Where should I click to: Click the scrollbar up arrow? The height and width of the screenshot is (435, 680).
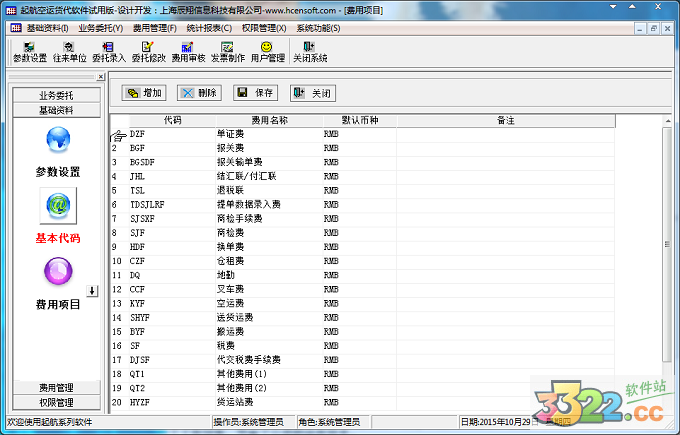(x=667, y=121)
